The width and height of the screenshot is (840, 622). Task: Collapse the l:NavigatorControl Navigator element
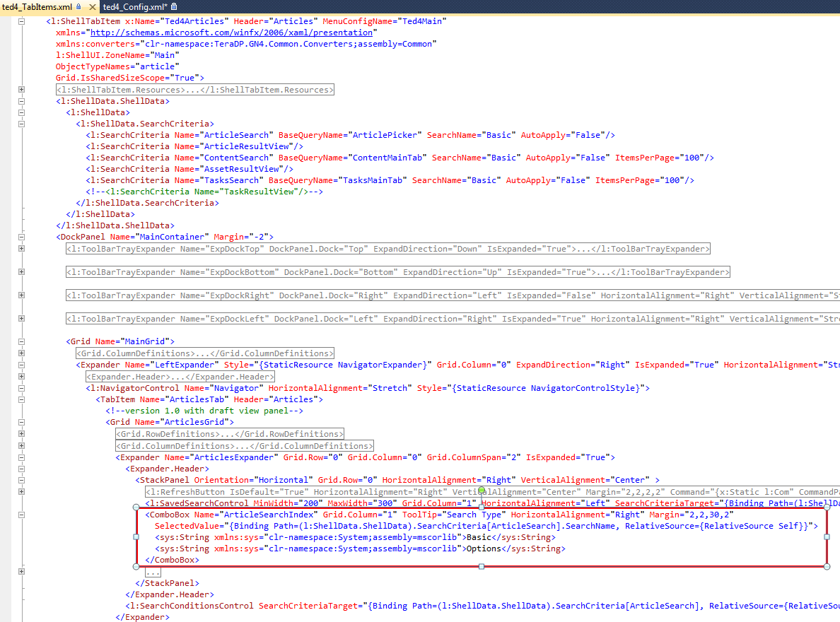21,388
